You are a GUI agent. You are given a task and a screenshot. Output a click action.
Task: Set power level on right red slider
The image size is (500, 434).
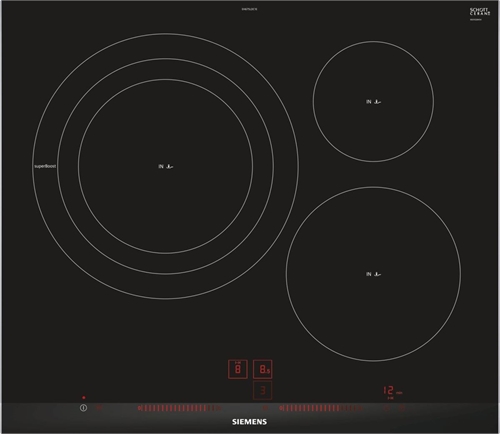tap(321, 408)
